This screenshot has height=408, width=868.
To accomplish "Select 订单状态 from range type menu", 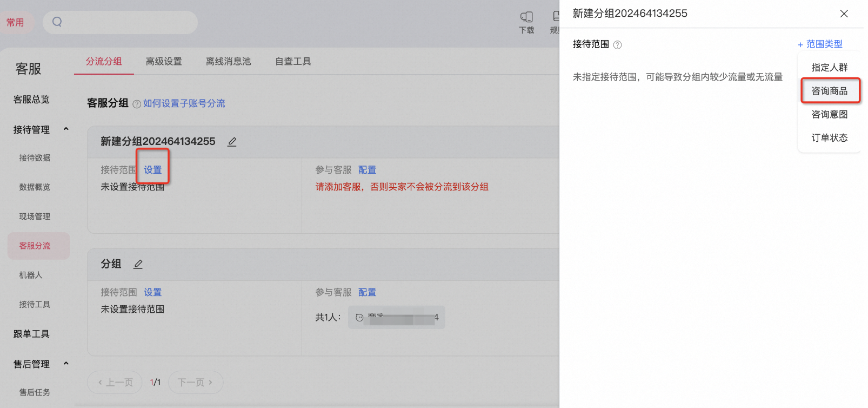I will coord(829,138).
